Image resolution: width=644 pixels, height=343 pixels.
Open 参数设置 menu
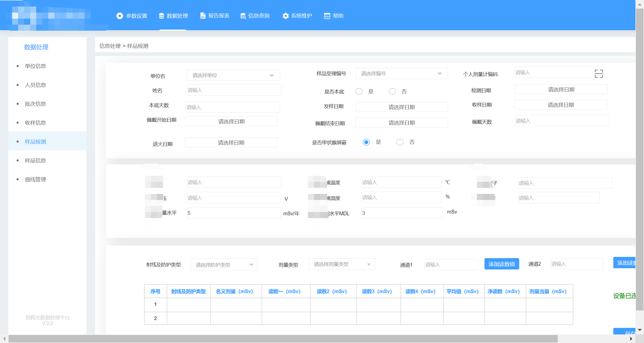(132, 16)
